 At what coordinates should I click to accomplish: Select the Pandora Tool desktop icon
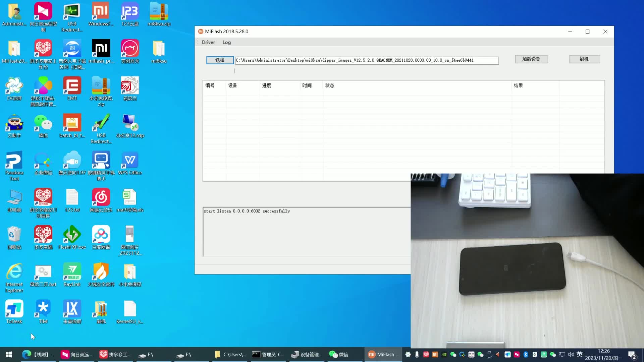point(14,166)
